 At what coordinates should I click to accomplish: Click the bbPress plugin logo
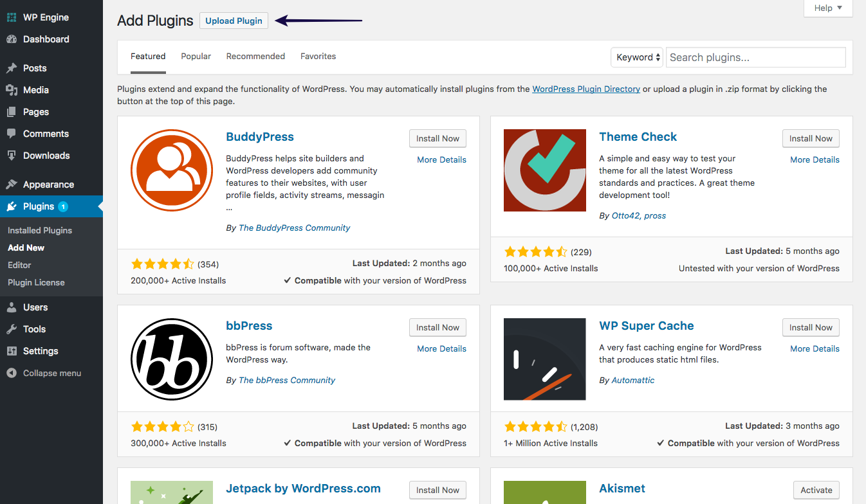[172, 359]
